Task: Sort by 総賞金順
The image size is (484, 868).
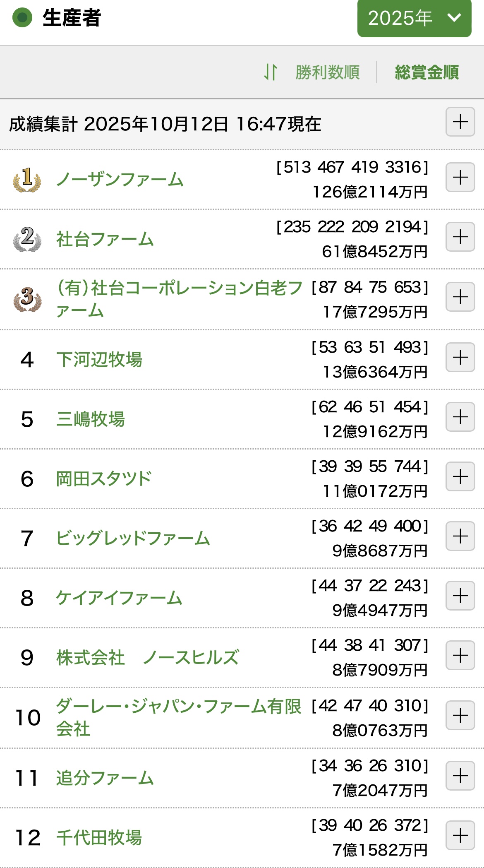Action: [x=426, y=72]
